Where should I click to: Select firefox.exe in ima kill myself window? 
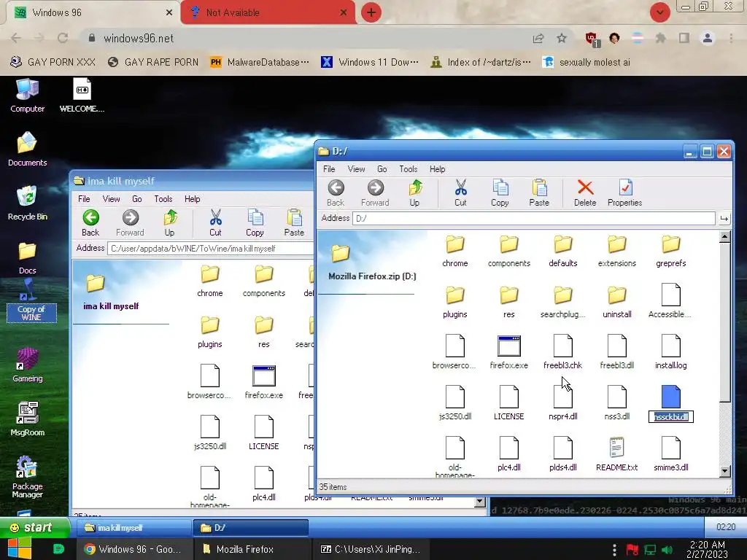tap(263, 382)
